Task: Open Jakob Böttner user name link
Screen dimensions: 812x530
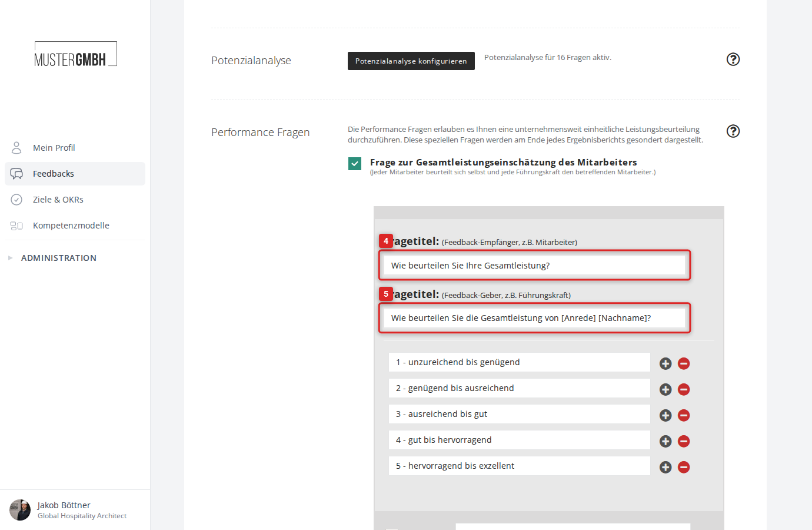Action: [64, 505]
